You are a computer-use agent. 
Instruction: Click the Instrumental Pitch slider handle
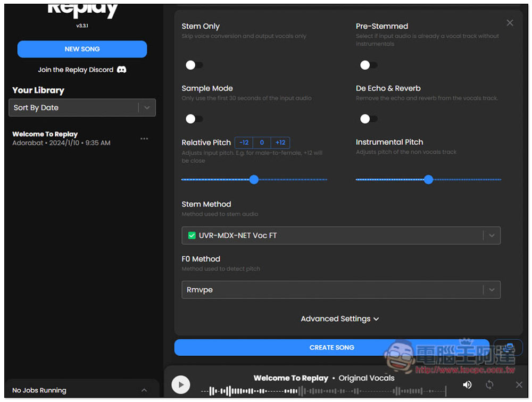(428, 179)
